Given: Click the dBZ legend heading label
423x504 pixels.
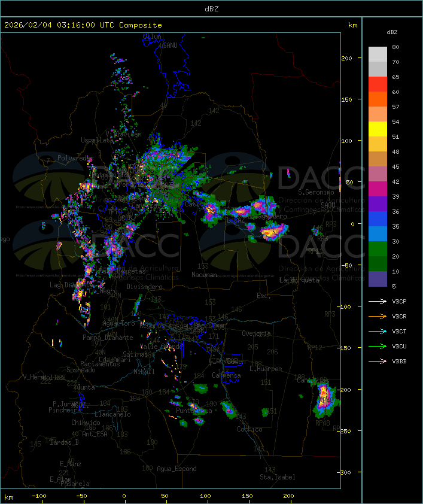Looking at the screenshot, I should coord(392,32).
